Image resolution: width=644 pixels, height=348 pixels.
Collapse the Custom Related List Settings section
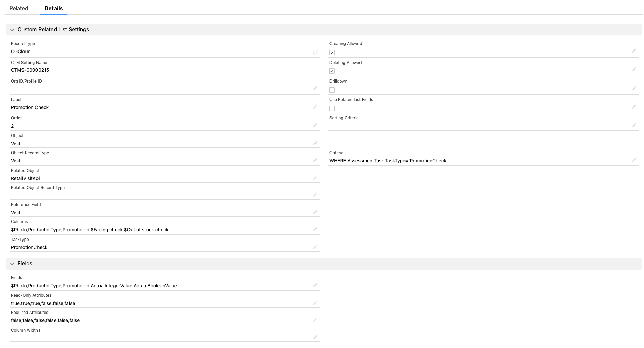pos(12,30)
